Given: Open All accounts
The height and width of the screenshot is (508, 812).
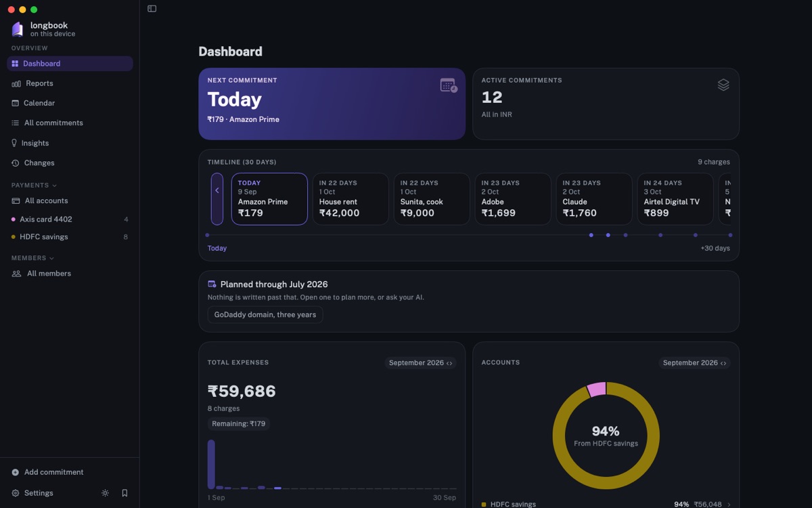Looking at the screenshot, I should 70,200.
